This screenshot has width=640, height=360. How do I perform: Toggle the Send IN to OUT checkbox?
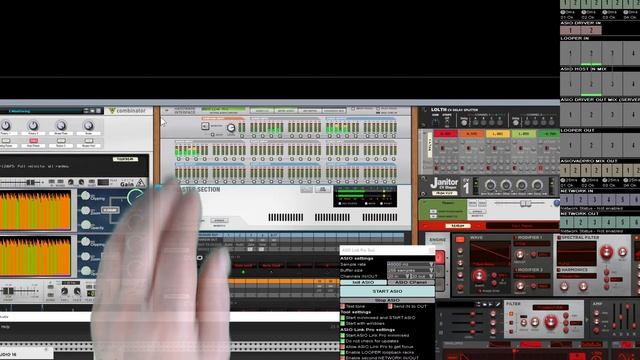coord(390,306)
